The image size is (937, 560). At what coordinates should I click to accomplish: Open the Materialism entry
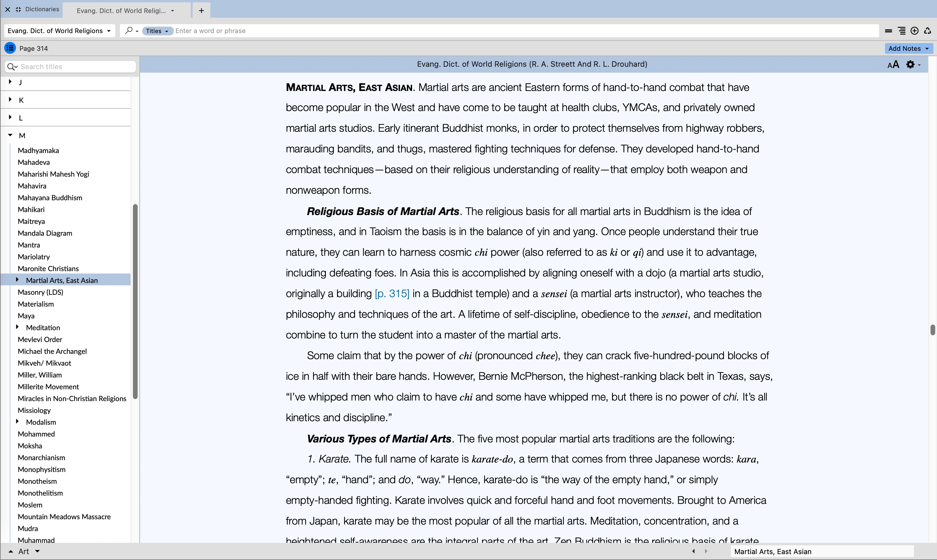pos(36,304)
